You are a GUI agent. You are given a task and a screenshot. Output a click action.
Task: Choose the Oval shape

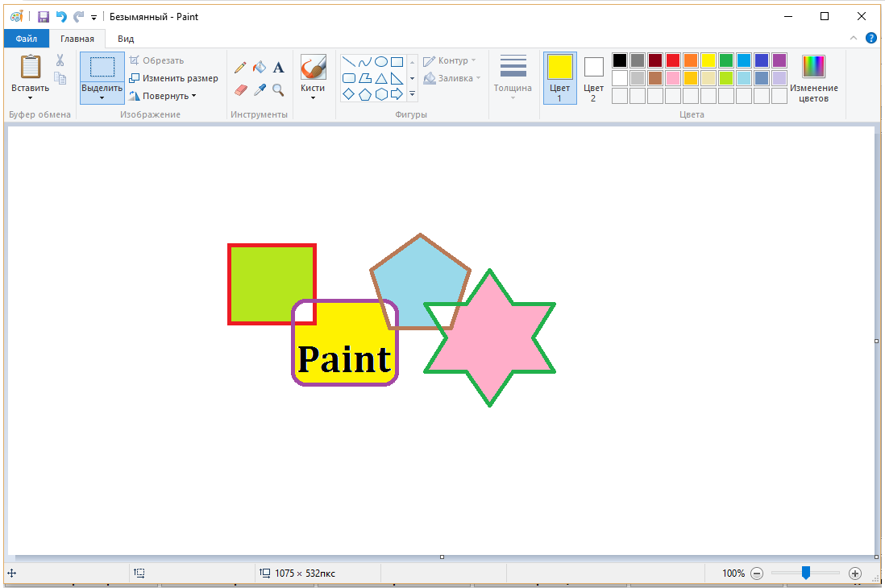[381, 62]
